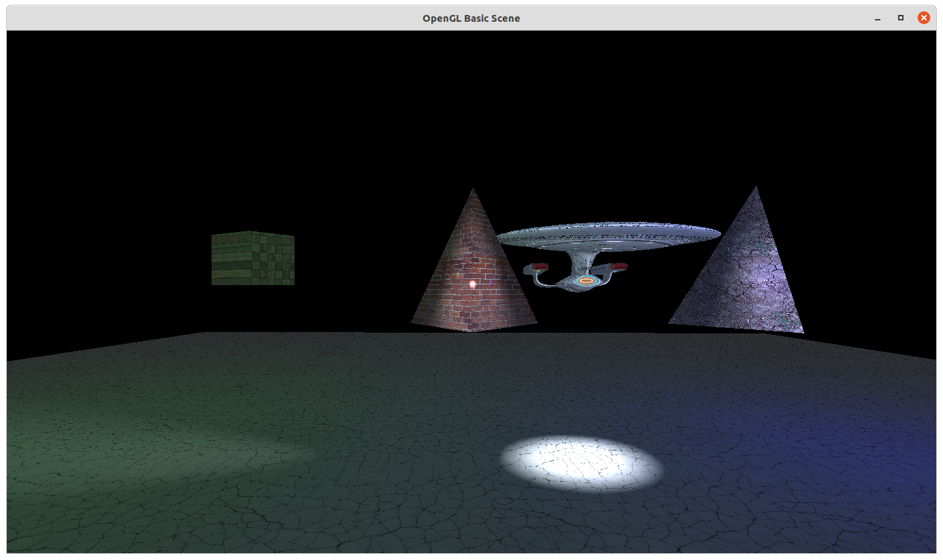Click the white spotlight circle on floor
This screenshot has width=943, height=560.
582,463
